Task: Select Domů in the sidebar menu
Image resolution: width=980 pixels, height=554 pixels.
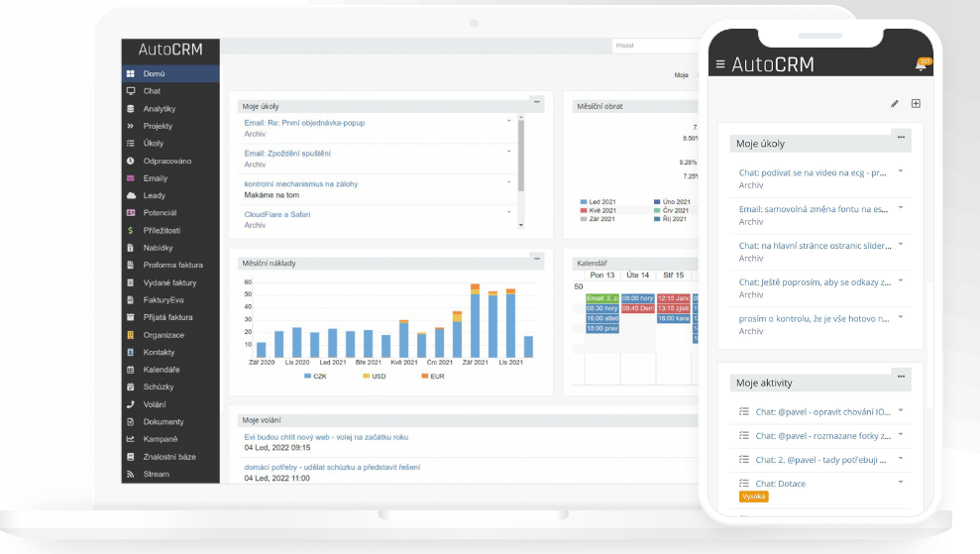Action: click(154, 73)
